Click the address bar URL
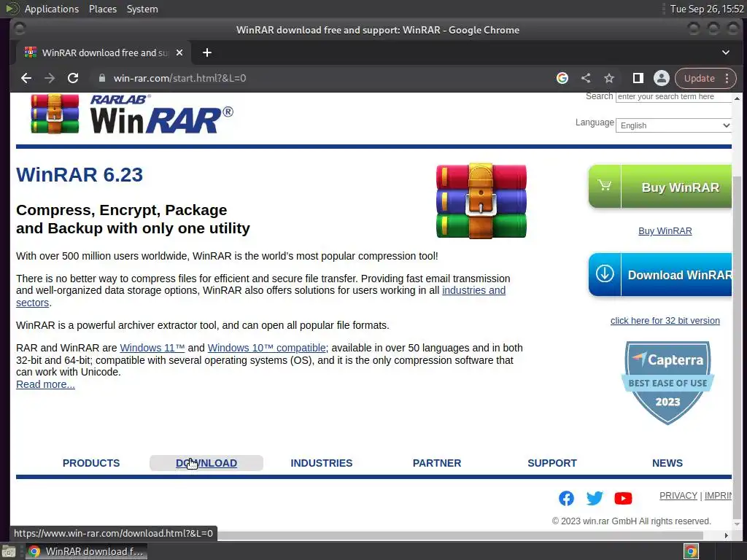This screenshot has width=747, height=560. coord(179,78)
